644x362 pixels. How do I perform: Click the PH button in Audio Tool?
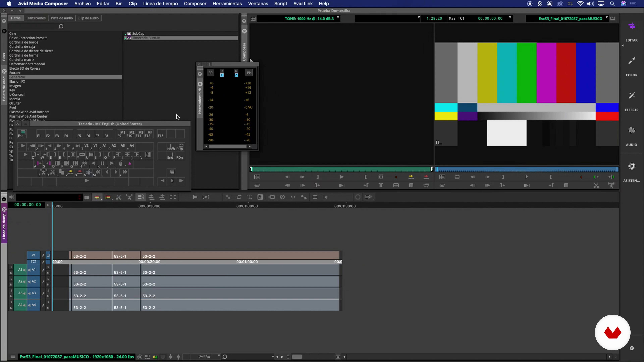(249, 73)
